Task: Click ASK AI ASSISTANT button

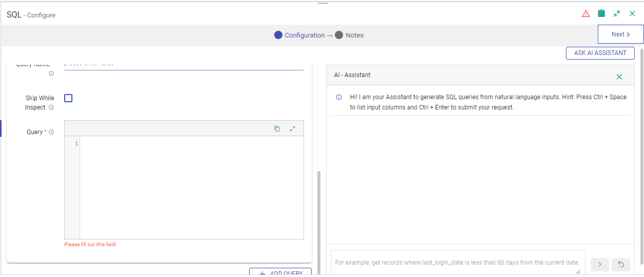Action: click(600, 53)
